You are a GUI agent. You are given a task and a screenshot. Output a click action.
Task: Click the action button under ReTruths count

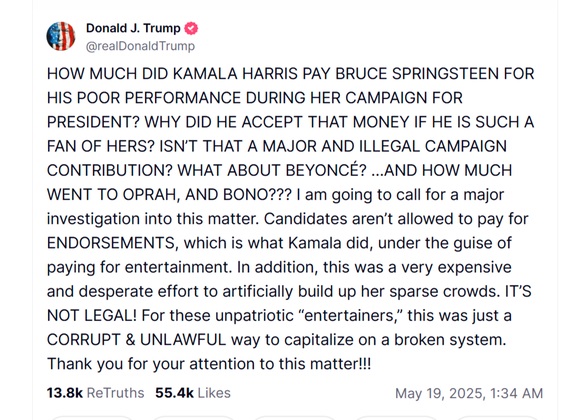coord(92,418)
